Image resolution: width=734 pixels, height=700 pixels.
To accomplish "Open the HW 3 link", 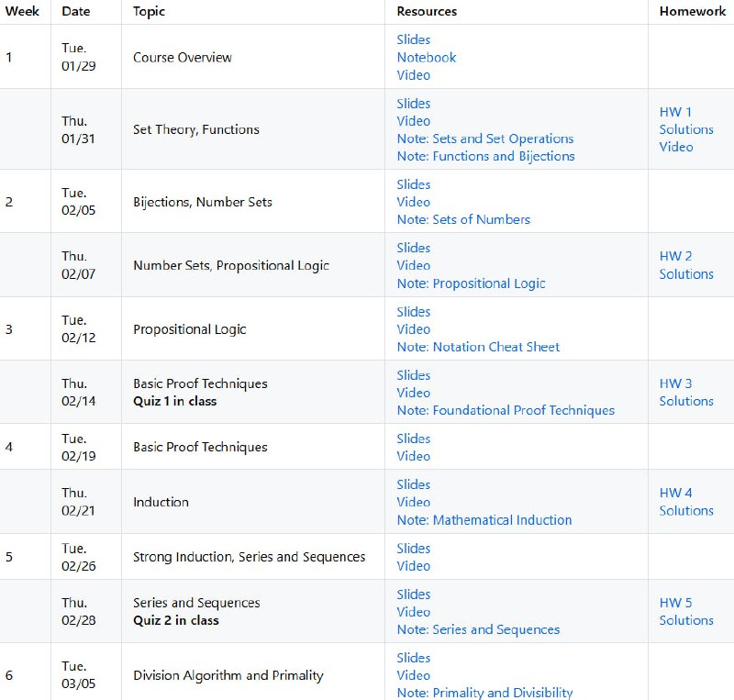I will [x=675, y=383].
